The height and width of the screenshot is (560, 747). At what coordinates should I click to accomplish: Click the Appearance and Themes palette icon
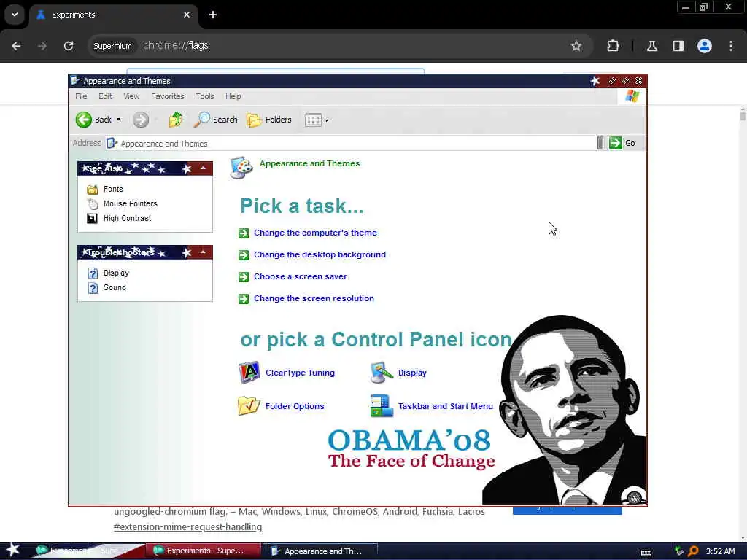[241, 168]
